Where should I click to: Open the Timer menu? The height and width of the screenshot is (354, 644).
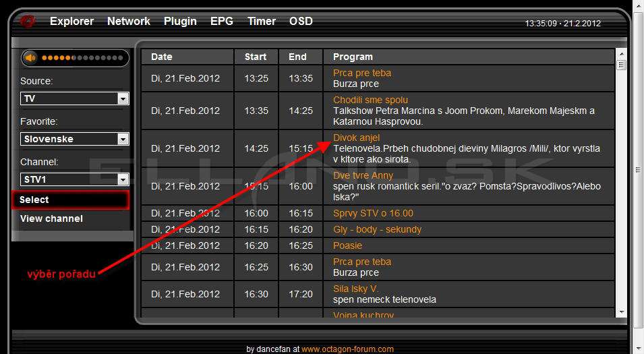[262, 22]
